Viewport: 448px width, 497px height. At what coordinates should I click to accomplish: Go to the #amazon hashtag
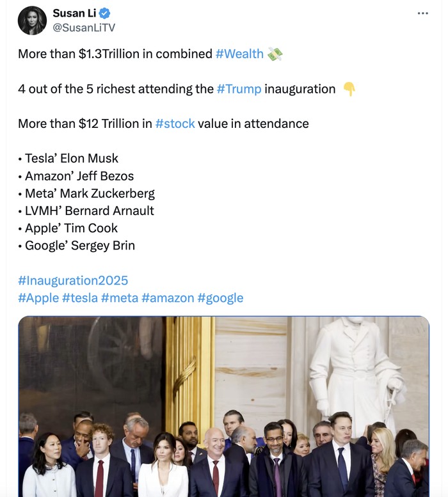(168, 297)
